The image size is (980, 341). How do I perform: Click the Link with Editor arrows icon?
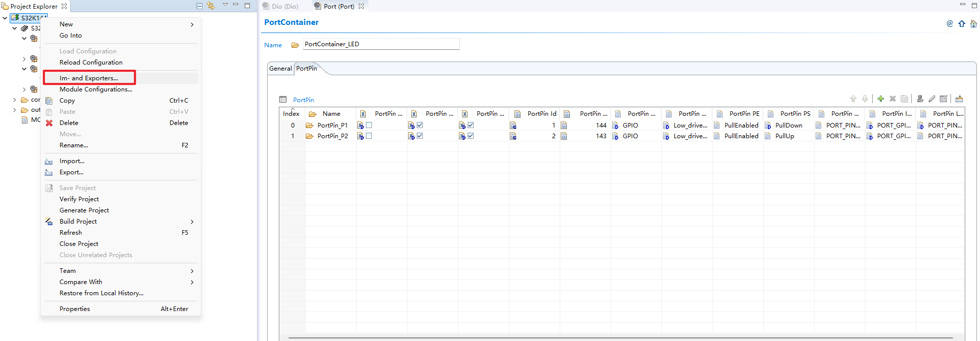click(211, 6)
